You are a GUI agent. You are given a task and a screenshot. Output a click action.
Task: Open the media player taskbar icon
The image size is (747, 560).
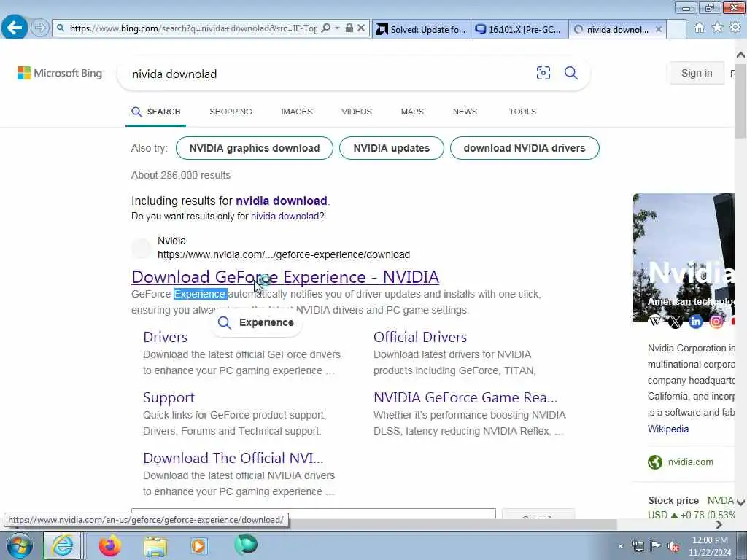coord(199,545)
